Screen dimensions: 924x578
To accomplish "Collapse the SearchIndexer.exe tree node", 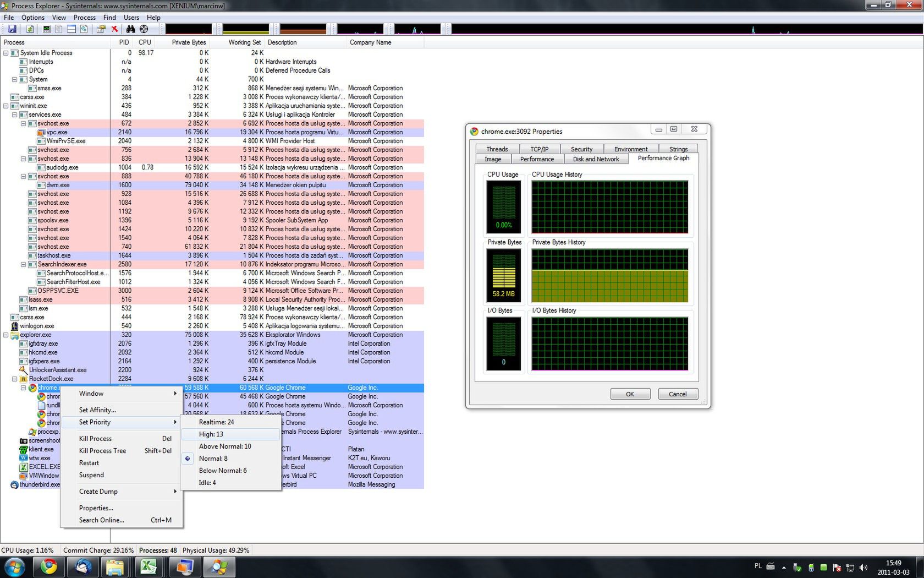I will 24,264.
